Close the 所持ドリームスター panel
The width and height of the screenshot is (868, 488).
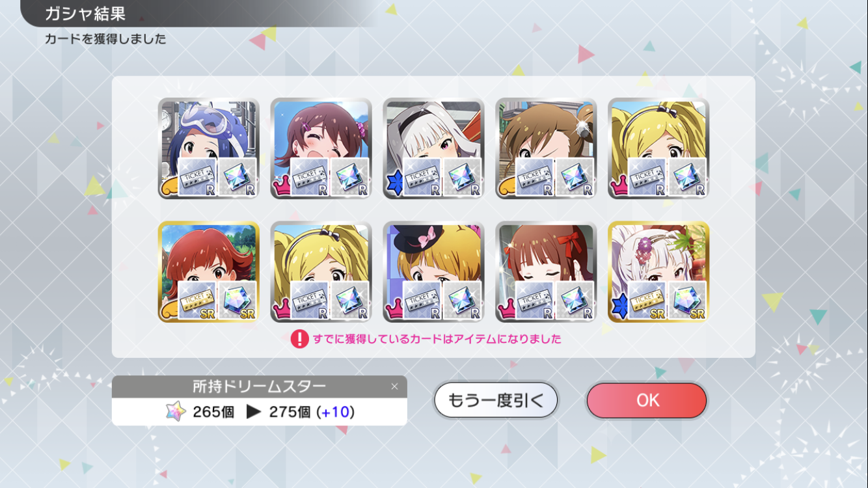coord(394,386)
